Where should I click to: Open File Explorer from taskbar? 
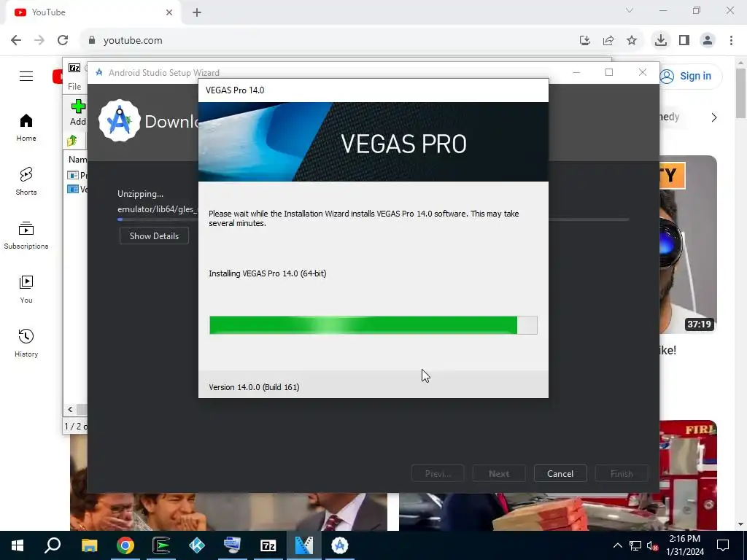pos(89,545)
